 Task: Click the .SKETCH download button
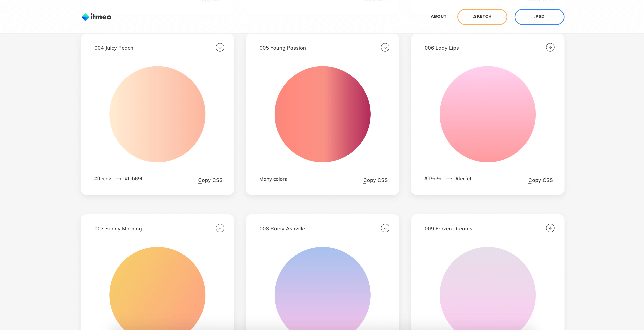point(482,17)
